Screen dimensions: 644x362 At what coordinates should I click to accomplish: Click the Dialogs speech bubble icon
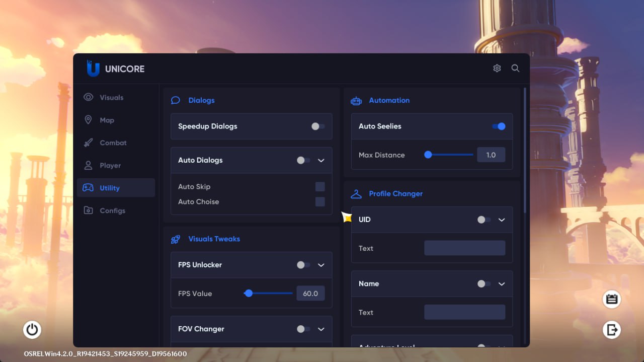click(175, 100)
